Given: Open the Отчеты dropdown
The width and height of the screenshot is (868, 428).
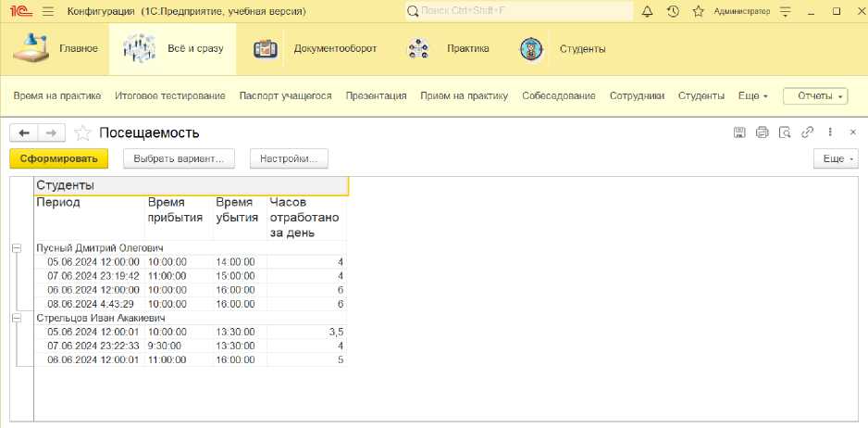Looking at the screenshot, I should click(815, 96).
